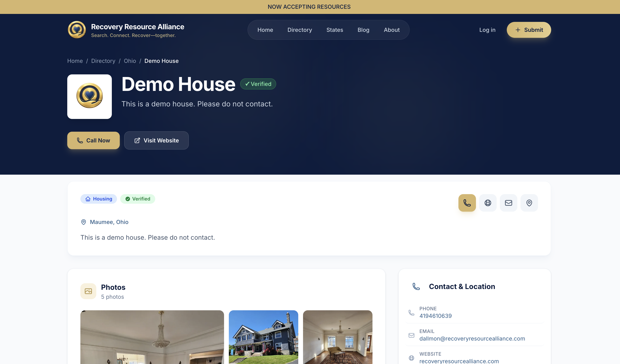The image size is (620, 364).
Task: Go to the States nav page
Action: (335, 30)
